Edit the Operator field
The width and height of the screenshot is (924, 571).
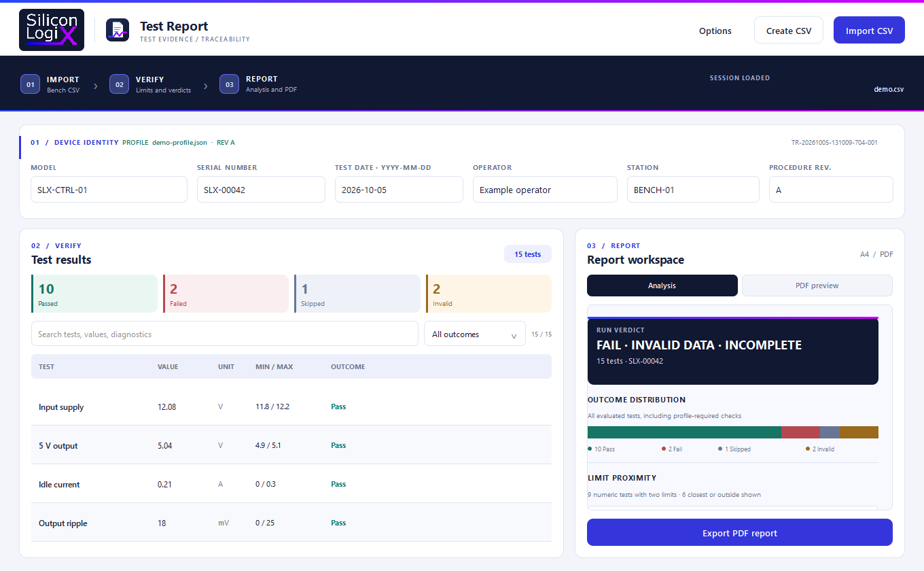click(x=545, y=190)
